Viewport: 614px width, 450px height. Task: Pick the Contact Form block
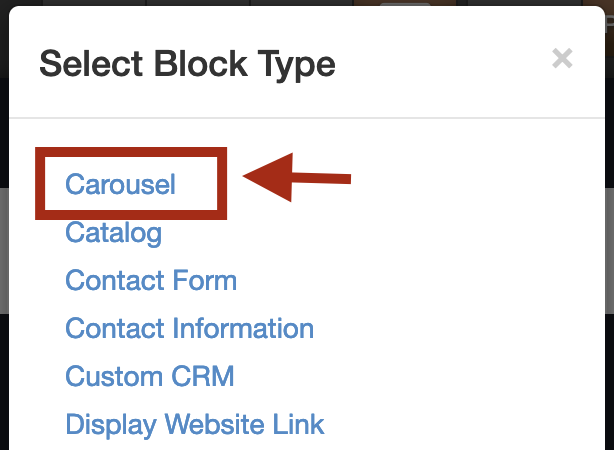[x=151, y=280]
